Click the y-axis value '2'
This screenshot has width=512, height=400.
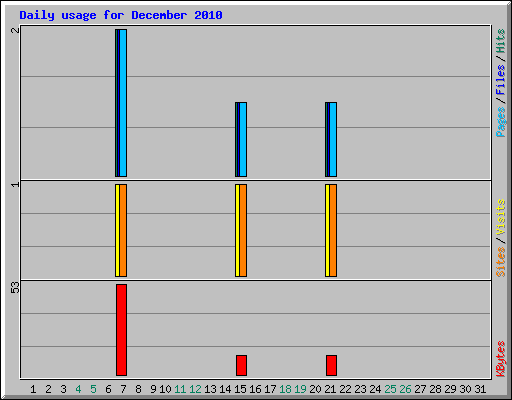pyautogui.click(x=15, y=30)
